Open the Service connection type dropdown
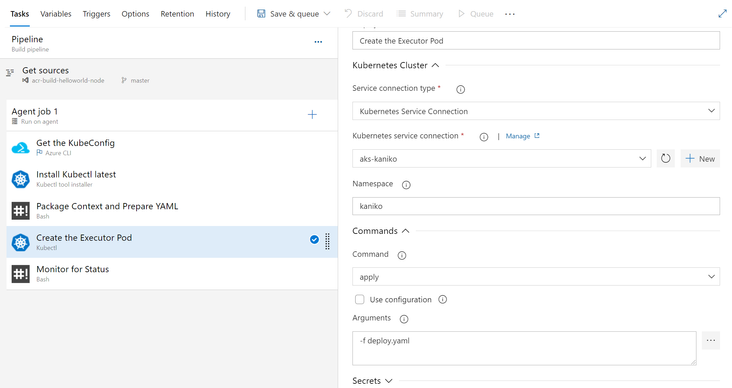The height and width of the screenshot is (388, 732). pyautogui.click(x=536, y=111)
